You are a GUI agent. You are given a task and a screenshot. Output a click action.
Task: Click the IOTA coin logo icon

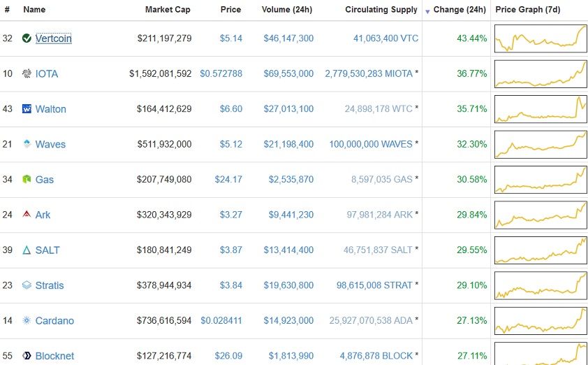click(27, 73)
